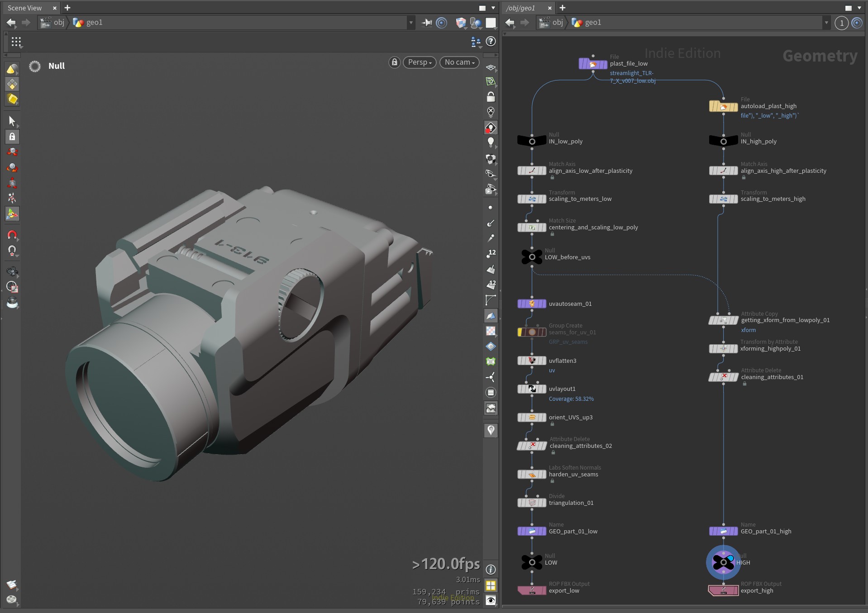
Task: Open the No cam camera dropdown
Action: [x=459, y=62]
